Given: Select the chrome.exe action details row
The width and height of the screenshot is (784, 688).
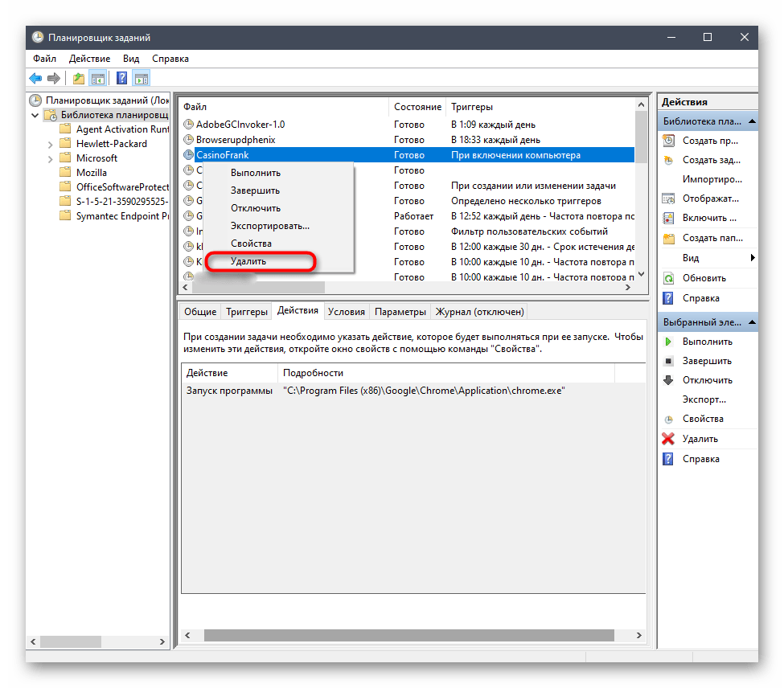Looking at the screenshot, I should pyautogui.click(x=413, y=391).
